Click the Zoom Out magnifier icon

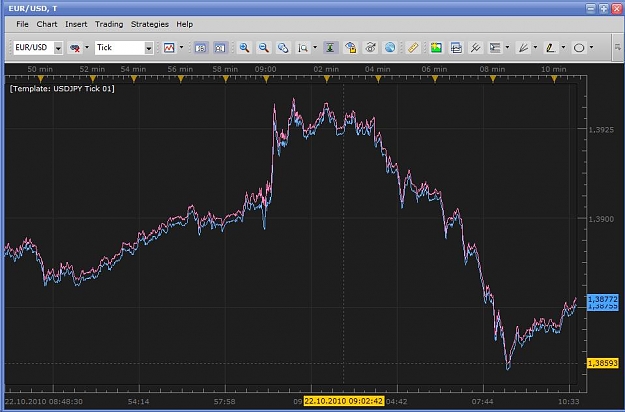(x=263, y=48)
